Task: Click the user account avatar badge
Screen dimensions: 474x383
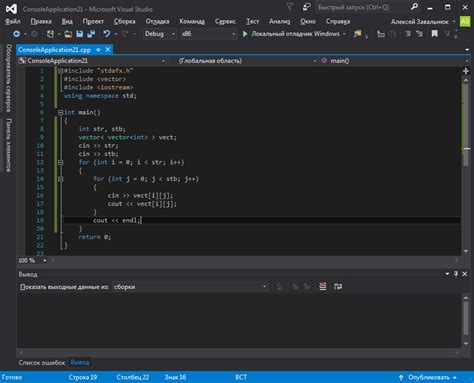Action: (x=465, y=21)
